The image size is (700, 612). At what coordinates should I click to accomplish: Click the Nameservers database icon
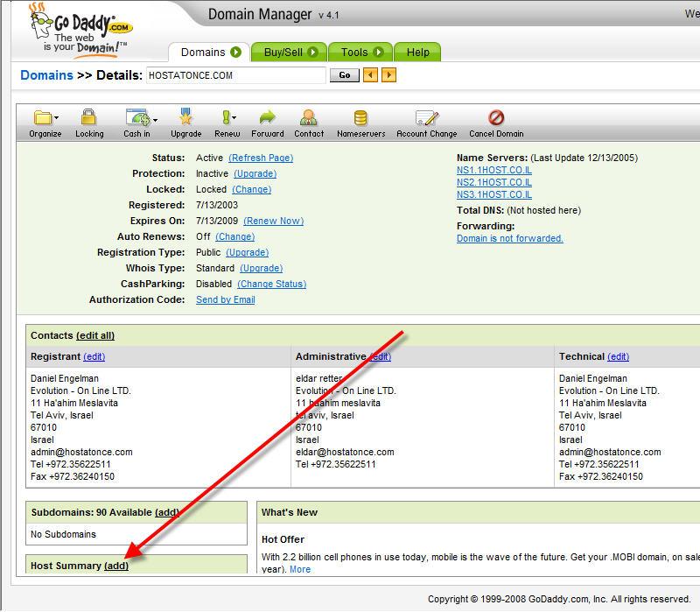click(x=360, y=117)
